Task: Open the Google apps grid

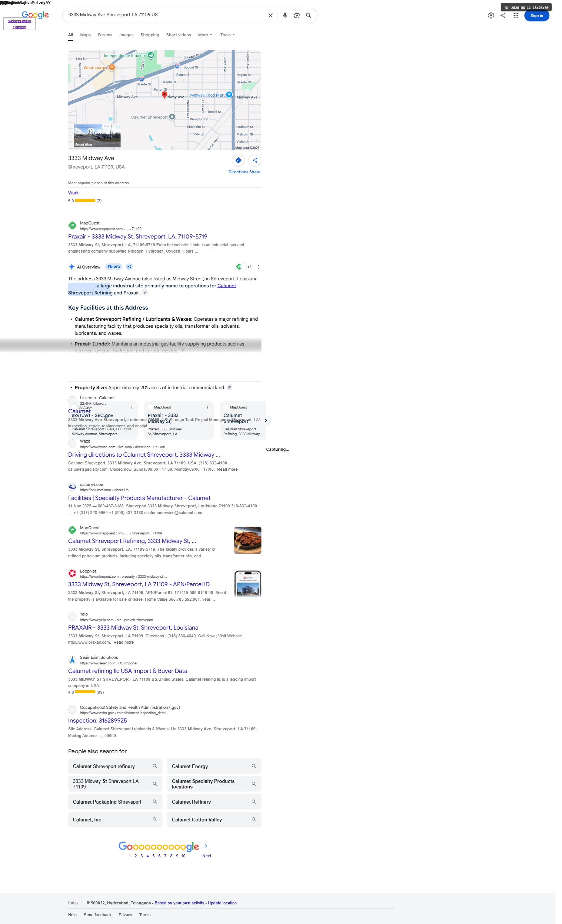Action: click(516, 16)
